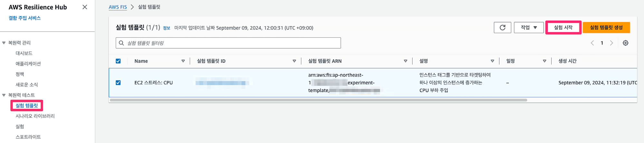
Task: Open 새로운 소식 in sidebar
Action: 27,85
